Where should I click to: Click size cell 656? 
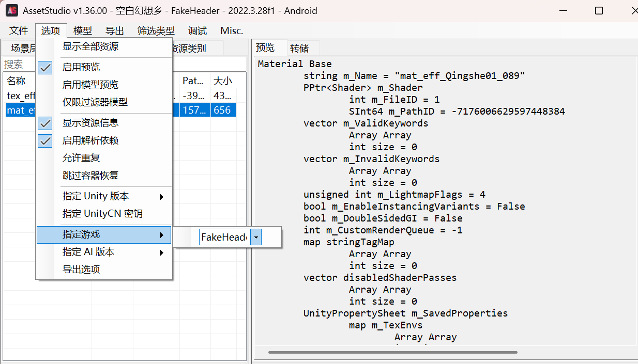(x=223, y=110)
